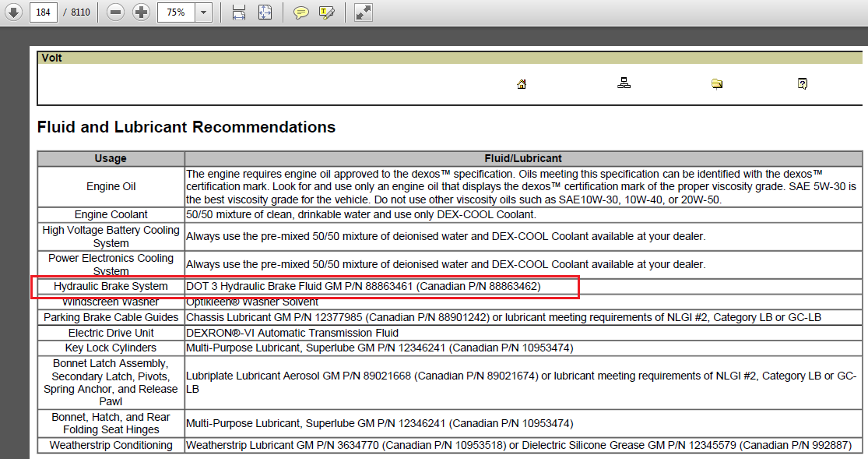The height and width of the screenshot is (459, 868).
Task: Click the yellow folder icon in the header
Action: click(717, 84)
